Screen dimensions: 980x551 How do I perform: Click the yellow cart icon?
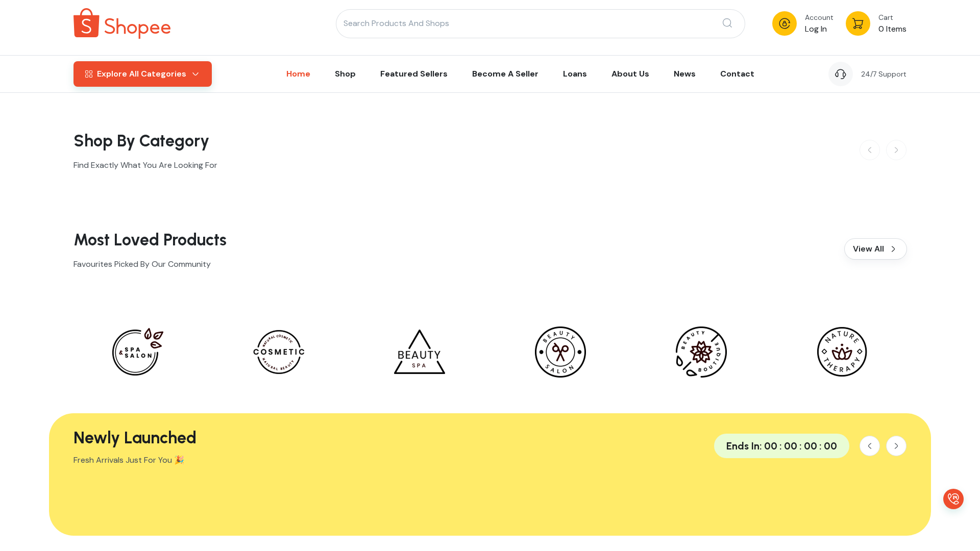point(858,23)
